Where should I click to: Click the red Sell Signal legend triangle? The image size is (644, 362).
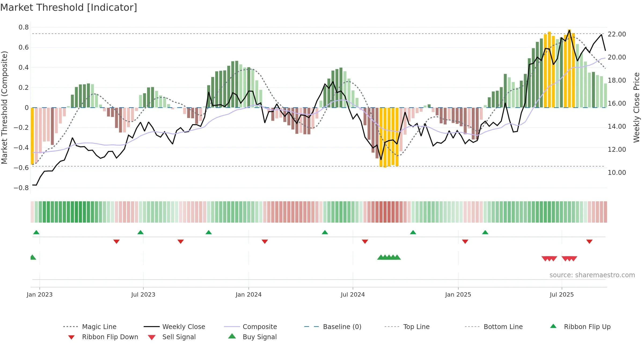pyautogui.click(x=152, y=337)
